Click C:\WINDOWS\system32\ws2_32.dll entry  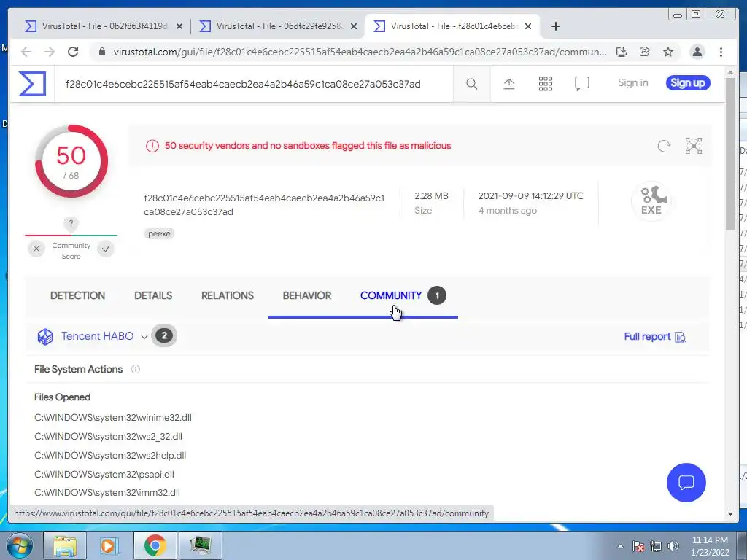[108, 436]
